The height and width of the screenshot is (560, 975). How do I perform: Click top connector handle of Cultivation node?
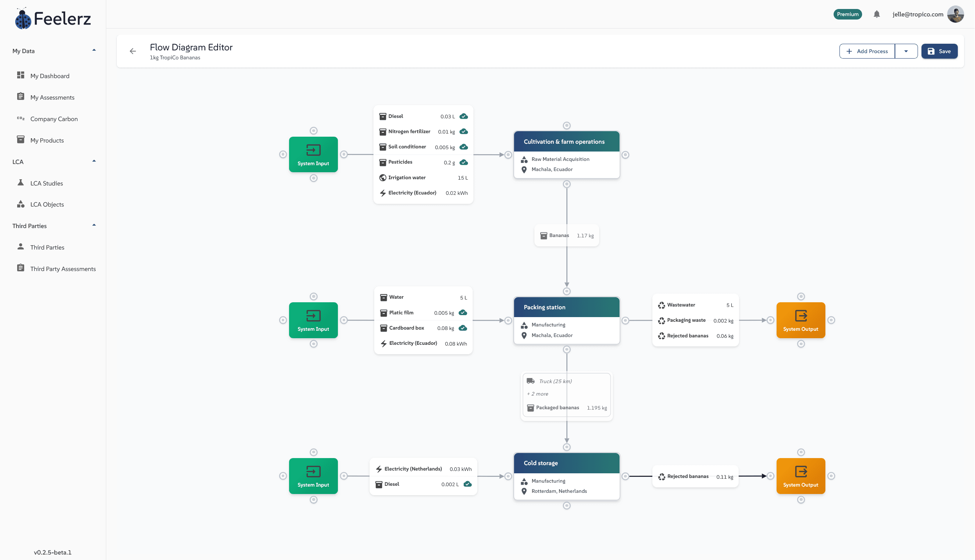566,126
